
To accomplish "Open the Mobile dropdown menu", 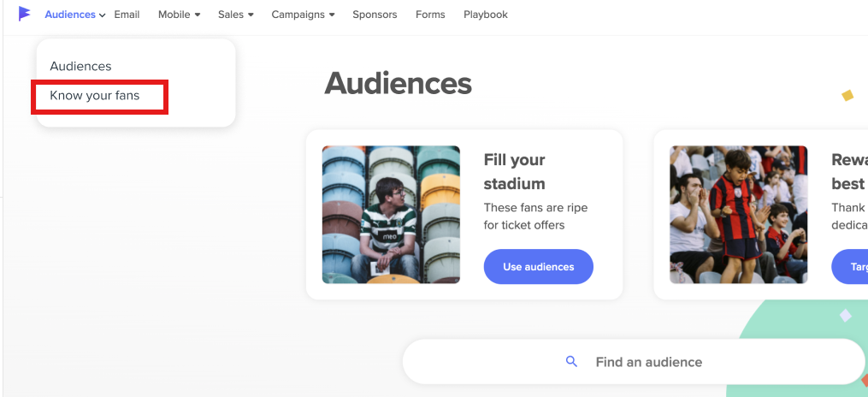I will (x=179, y=15).
